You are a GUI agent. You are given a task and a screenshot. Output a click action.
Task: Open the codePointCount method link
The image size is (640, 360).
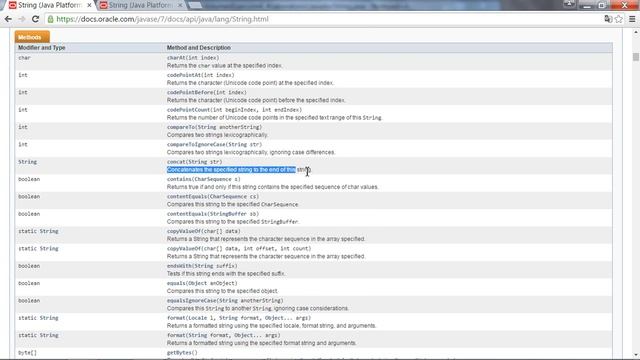click(234, 110)
